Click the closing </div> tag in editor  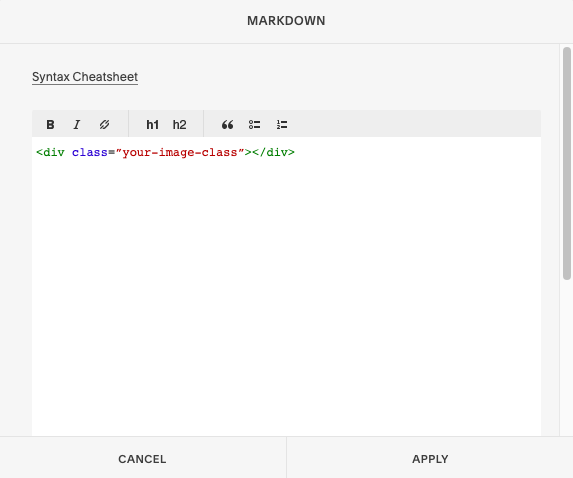(273, 152)
